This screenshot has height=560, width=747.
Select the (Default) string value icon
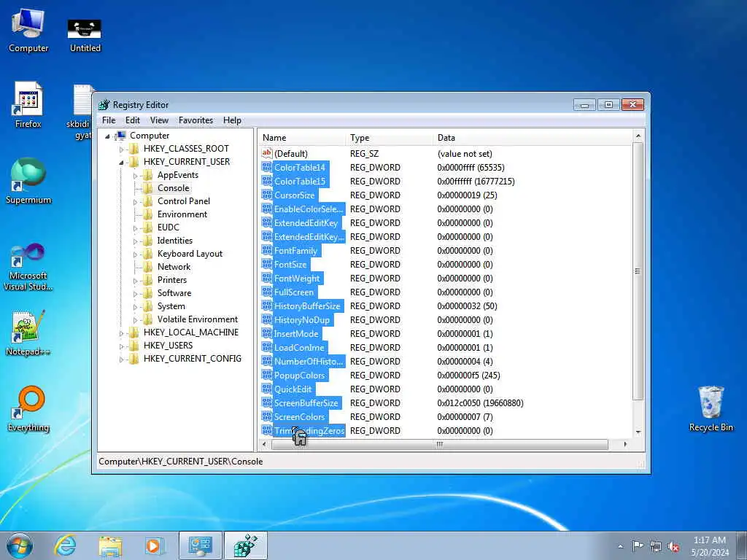click(x=267, y=153)
